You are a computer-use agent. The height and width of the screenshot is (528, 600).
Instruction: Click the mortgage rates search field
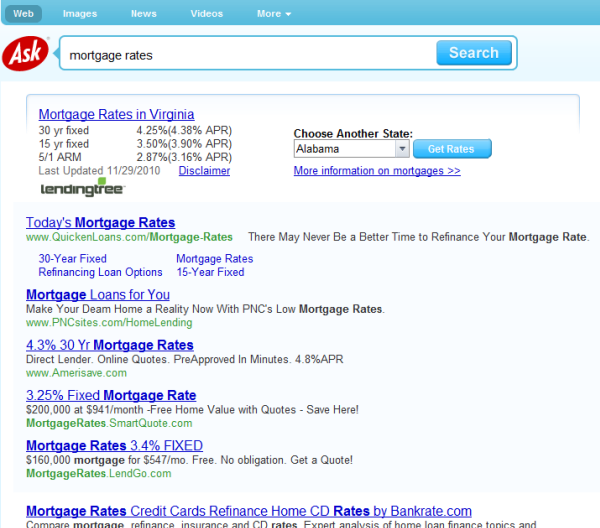pyautogui.click(x=249, y=54)
